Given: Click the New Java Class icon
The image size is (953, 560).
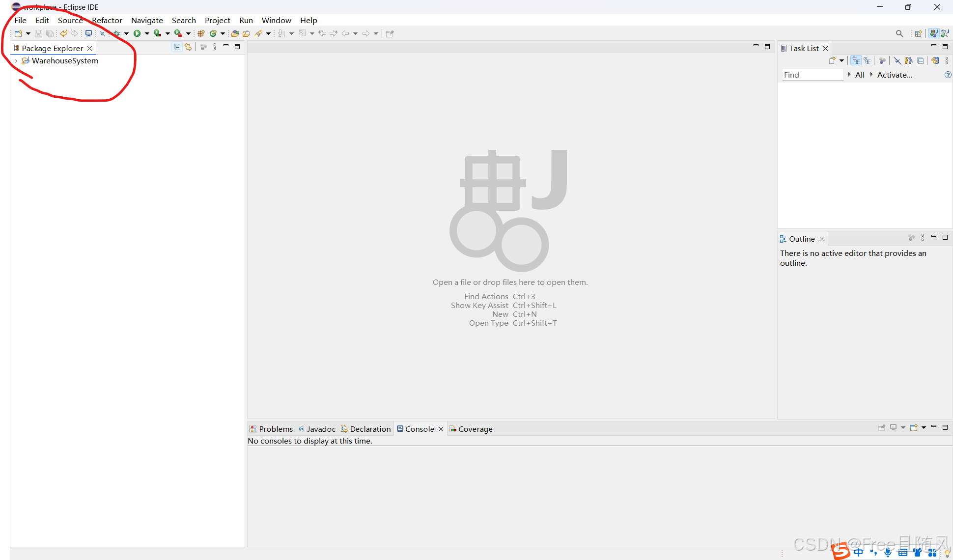Looking at the screenshot, I should pos(213,33).
